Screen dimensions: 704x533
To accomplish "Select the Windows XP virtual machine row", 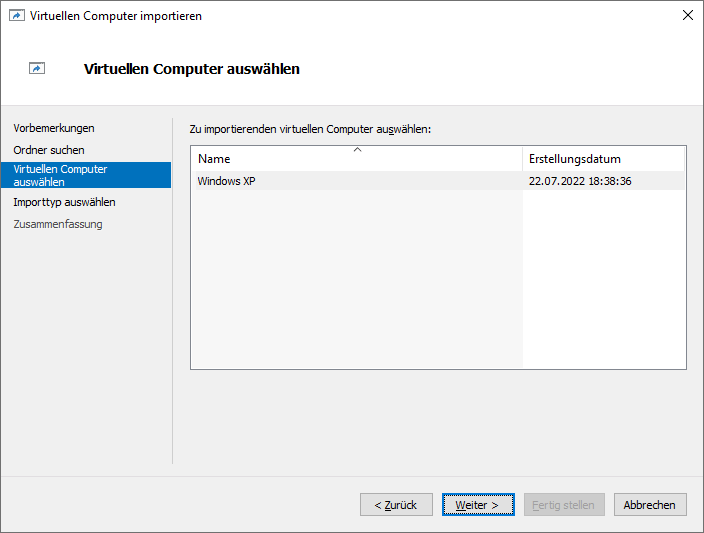I will pos(440,181).
